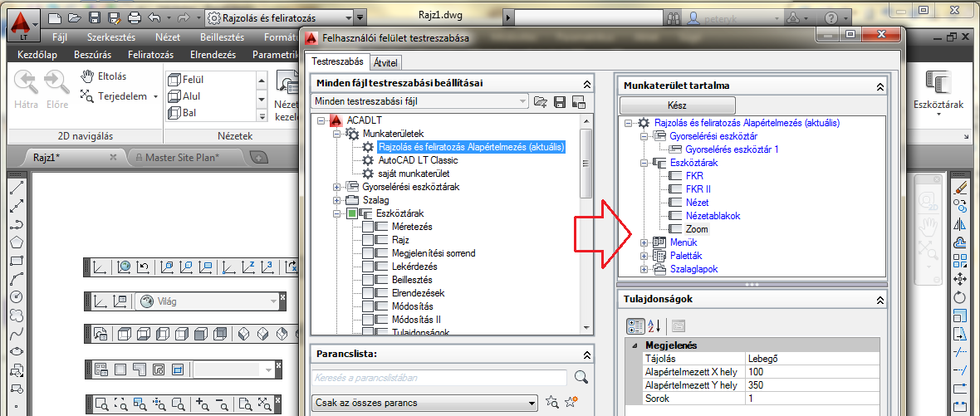Image resolution: width=980 pixels, height=416 pixels.
Task: Select the Zoom toolbar in workspace contents
Action: pyautogui.click(x=697, y=229)
